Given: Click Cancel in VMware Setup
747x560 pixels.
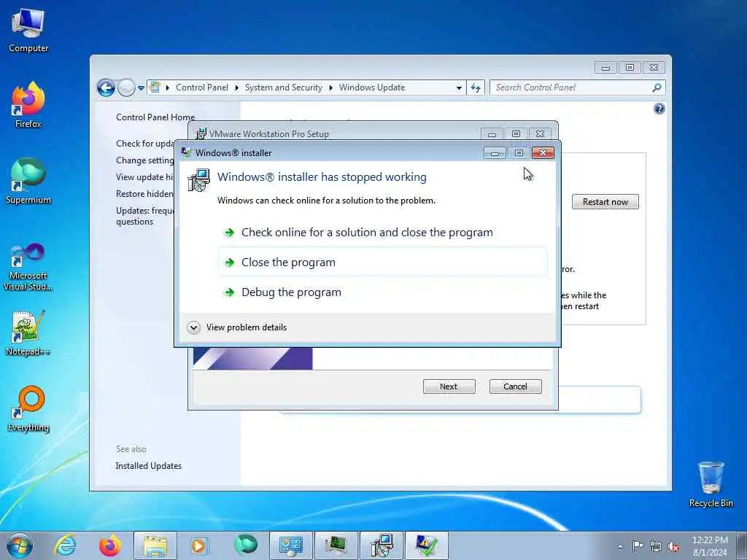Looking at the screenshot, I should pos(516,386).
